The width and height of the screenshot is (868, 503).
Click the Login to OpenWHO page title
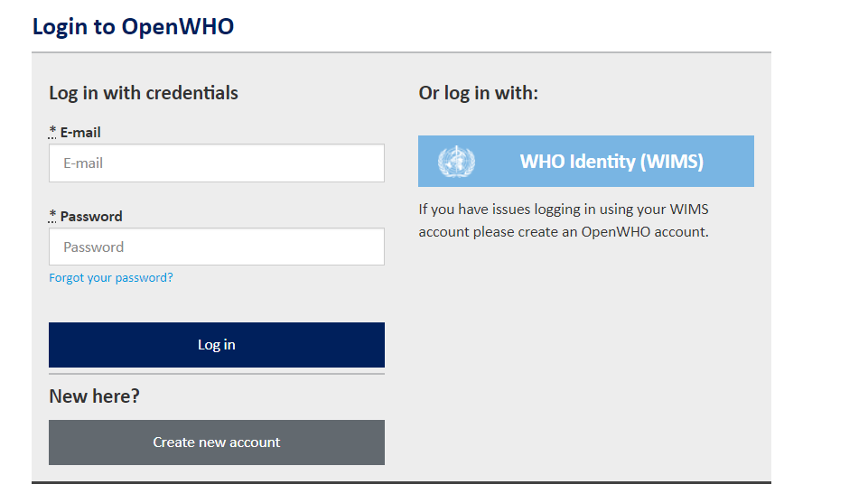[x=133, y=26]
